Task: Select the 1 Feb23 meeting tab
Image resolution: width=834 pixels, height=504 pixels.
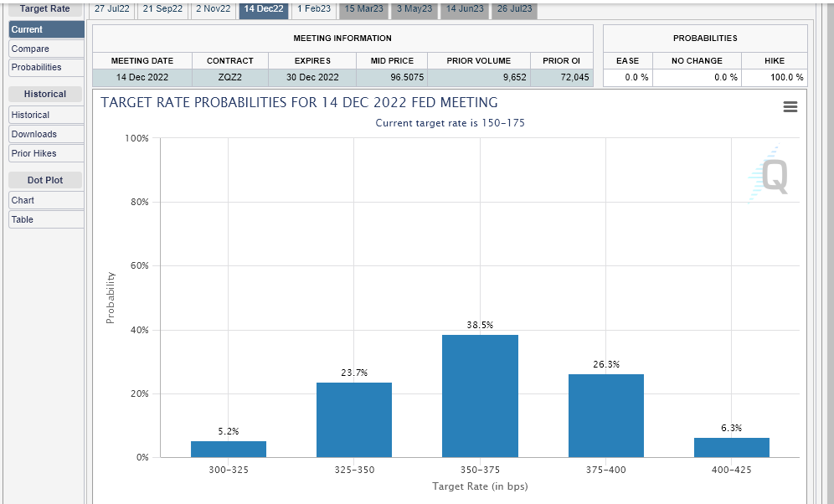Action: click(314, 9)
